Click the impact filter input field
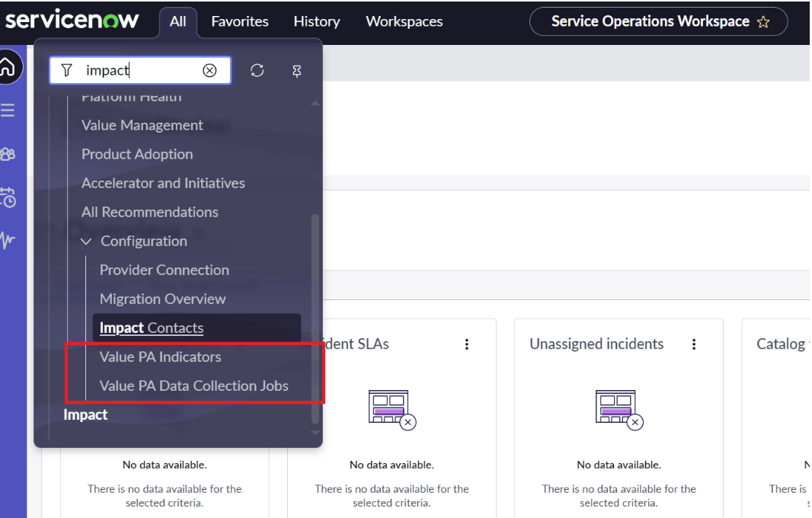 (140, 70)
